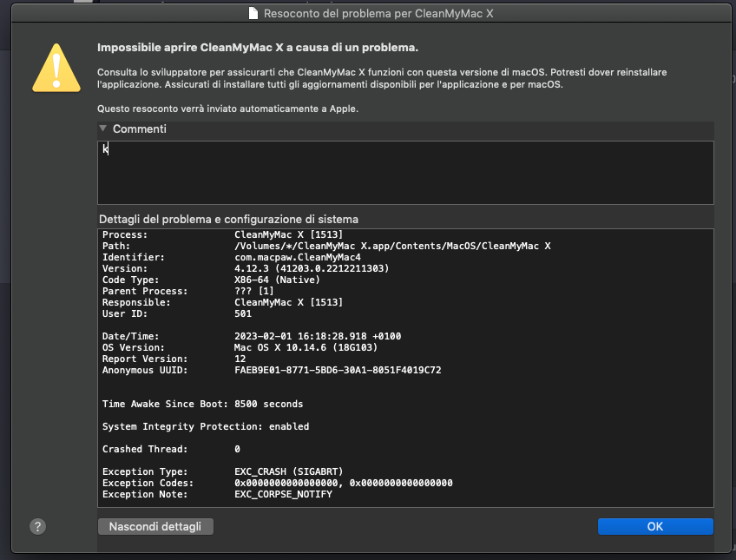This screenshot has width=736, height=560.
Task: Click the Dettagli del problema section label
Action: click(228, 219)
